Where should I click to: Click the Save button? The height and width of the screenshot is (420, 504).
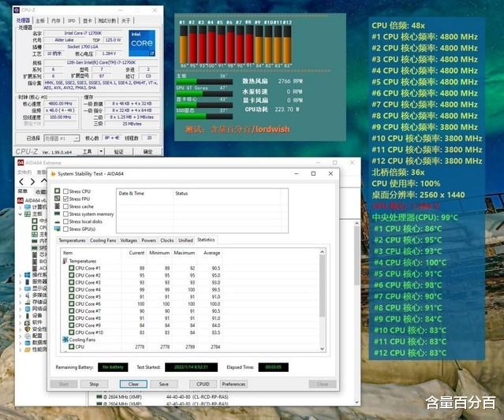pos(163,384)
